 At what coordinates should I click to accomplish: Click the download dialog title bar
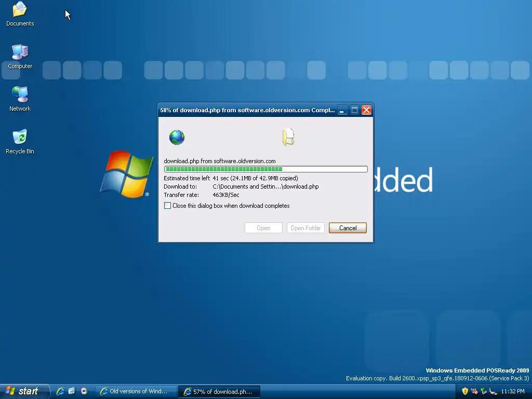pyautogui.click(x=247, y=110)
